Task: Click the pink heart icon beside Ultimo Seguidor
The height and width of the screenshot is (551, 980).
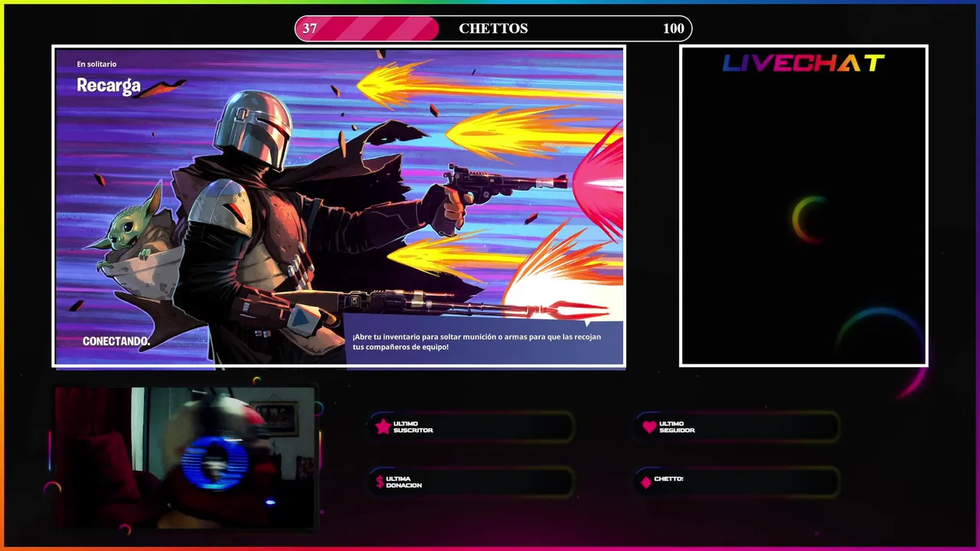Action: (x=649, y=427)
